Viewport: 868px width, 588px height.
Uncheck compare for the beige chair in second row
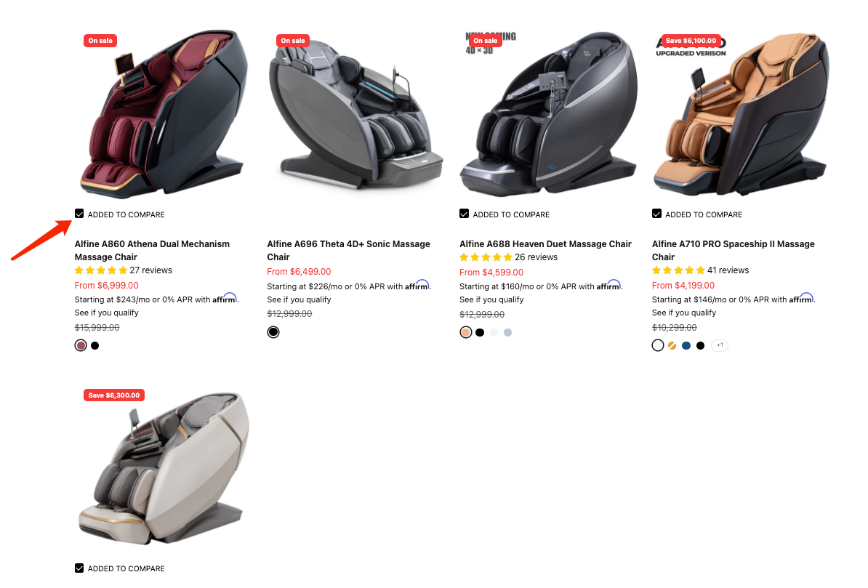pyautogui.click(x=79, y=568)
